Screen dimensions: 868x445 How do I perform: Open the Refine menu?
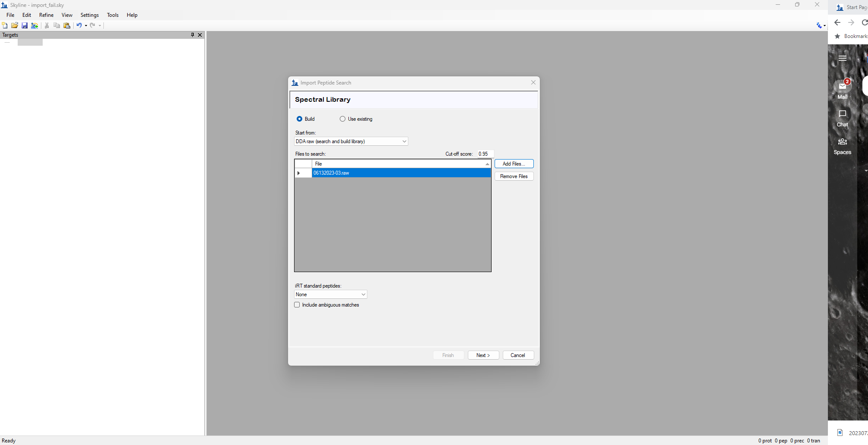point(46,15)
